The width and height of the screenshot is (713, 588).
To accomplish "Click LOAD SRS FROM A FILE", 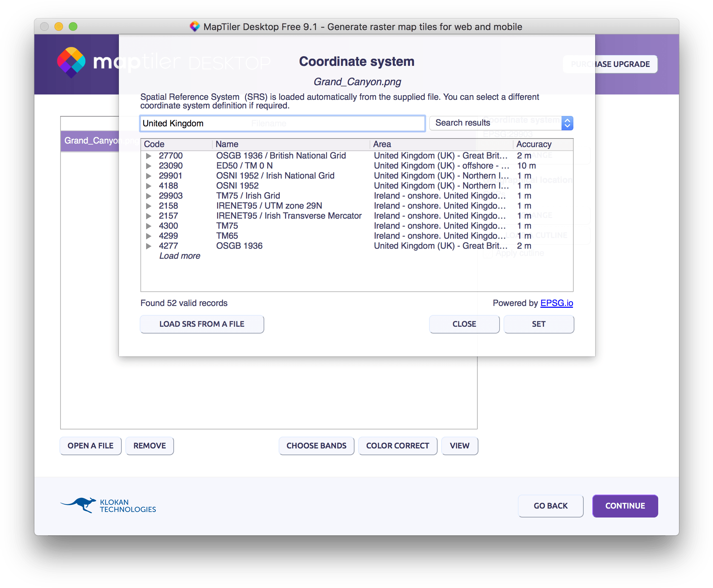I will 202,324.
